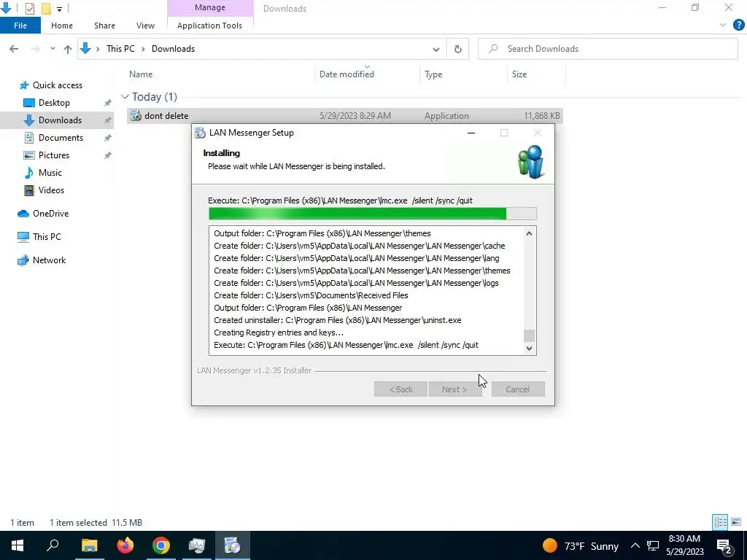This screenshot has width=747, height=560.
Task: Switch to large icons view
Action: click(x=736, y=522)
